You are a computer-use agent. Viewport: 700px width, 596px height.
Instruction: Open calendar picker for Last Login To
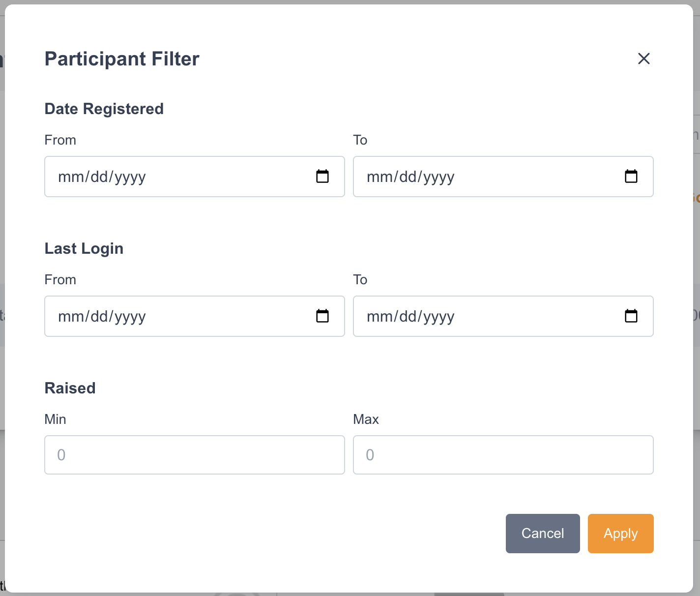click(631, 316)
